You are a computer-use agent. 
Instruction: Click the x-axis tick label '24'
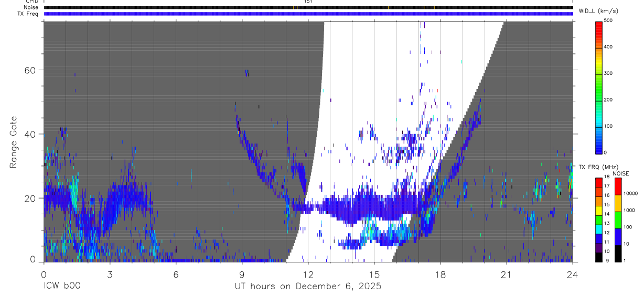(572, 274)
